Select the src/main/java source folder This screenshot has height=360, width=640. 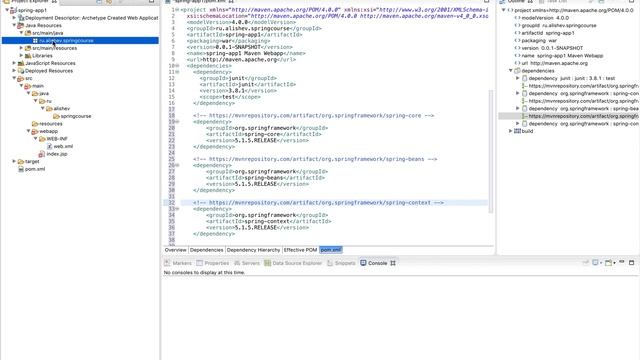[48, 33]
